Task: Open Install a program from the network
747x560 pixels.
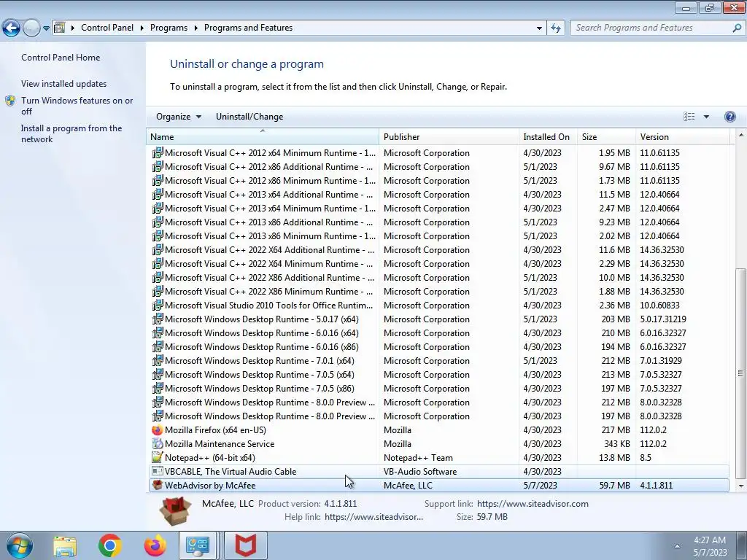Action: pos(71,134)
